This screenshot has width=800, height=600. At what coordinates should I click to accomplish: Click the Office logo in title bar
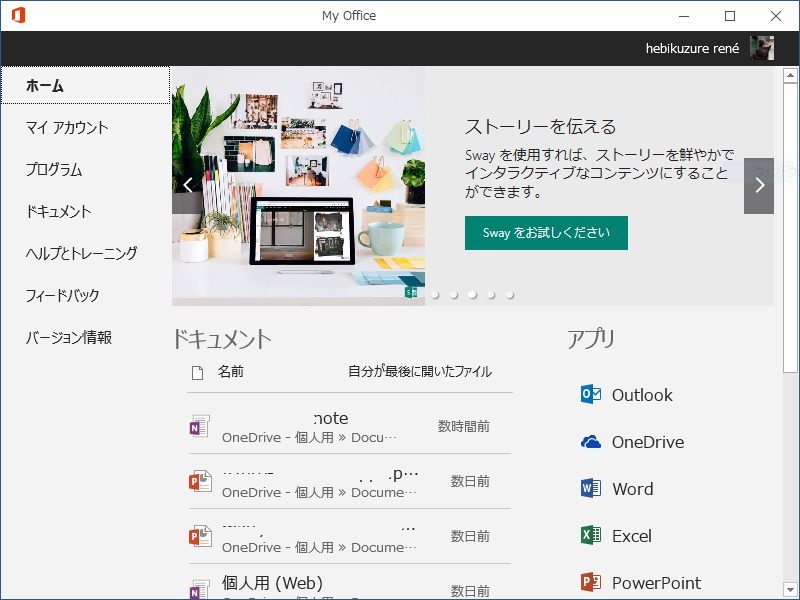18,15
